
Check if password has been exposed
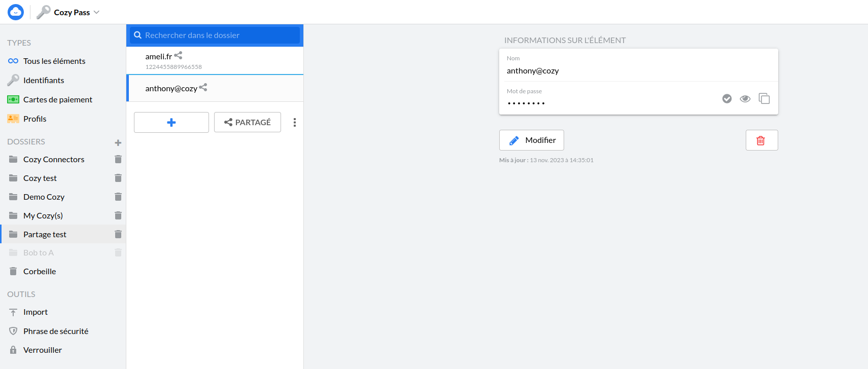(727, 98)
